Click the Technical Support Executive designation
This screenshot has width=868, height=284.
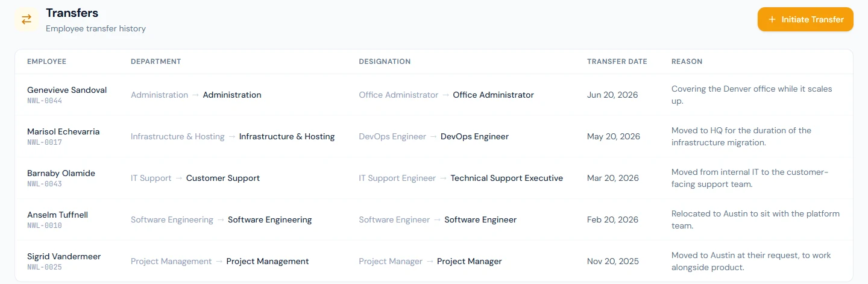point(507,178)
